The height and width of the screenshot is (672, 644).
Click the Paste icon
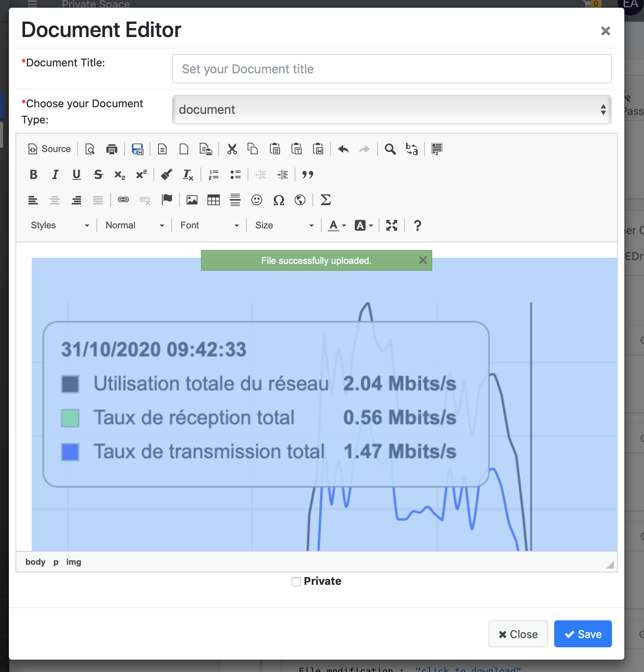click(275, 149)
